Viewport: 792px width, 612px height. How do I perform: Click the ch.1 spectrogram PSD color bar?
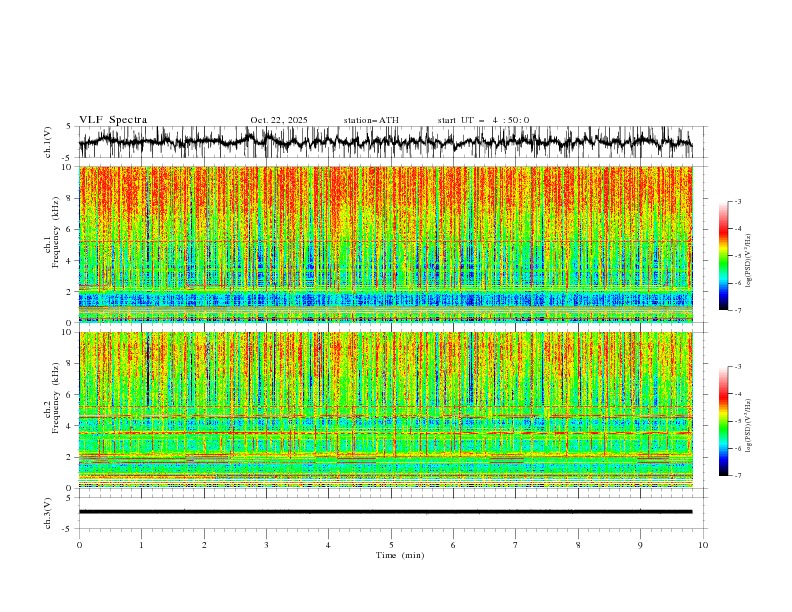point(724,256)
